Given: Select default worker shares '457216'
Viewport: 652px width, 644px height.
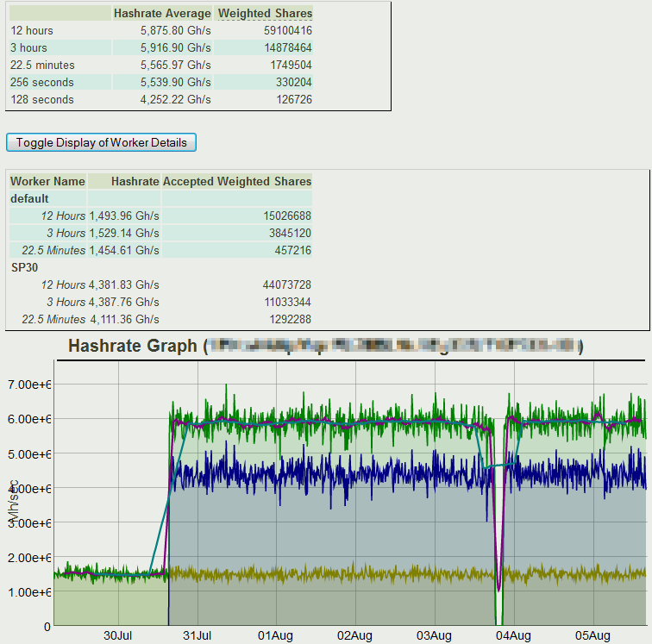Looking at the screenshot, I should tap(293, 251).
